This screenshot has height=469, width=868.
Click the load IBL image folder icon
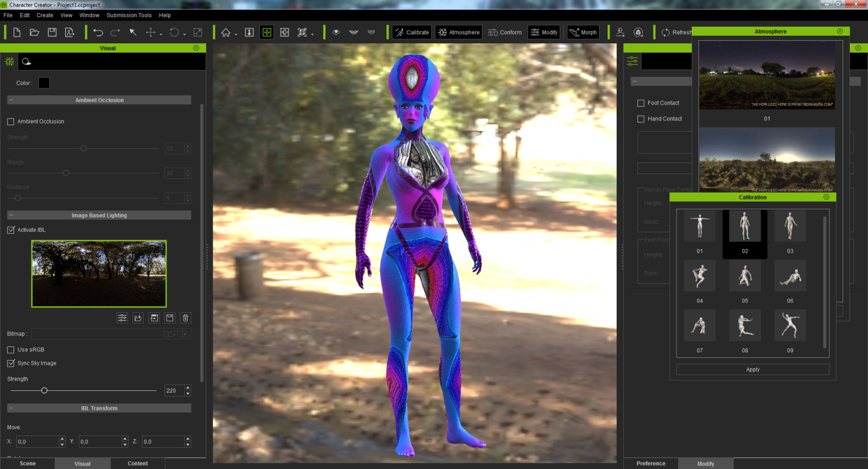tap(138, 318)
